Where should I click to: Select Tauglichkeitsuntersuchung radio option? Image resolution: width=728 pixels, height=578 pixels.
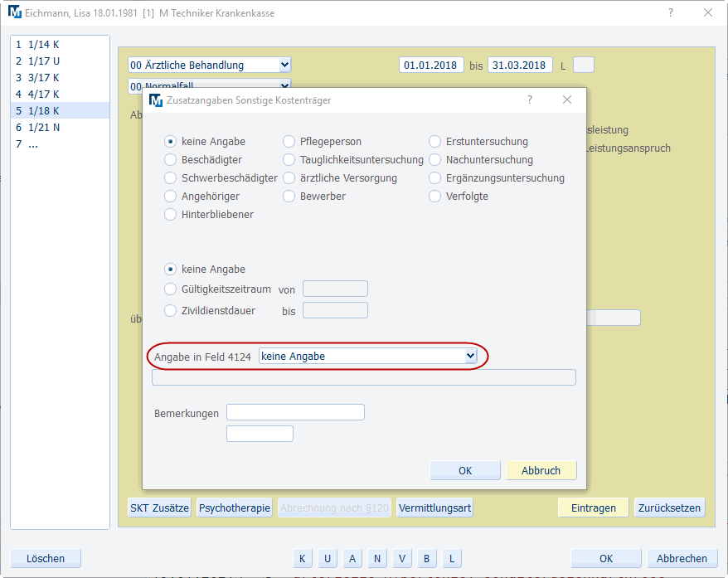click(x=289, y=160)
